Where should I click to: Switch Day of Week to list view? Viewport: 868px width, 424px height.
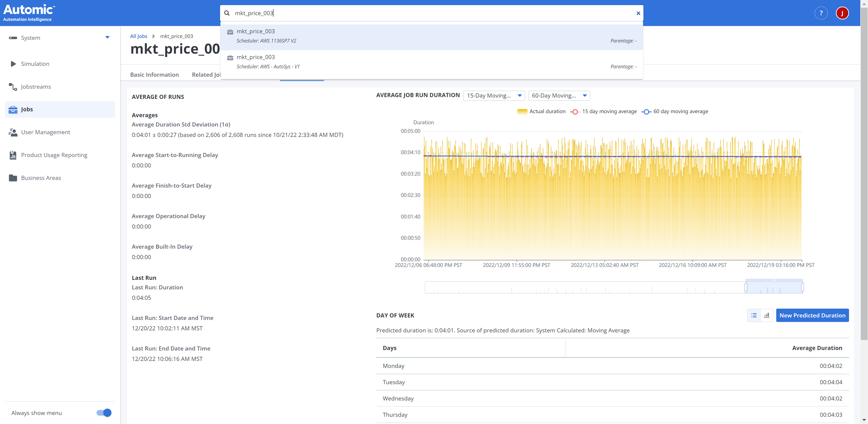pos(754,315)
